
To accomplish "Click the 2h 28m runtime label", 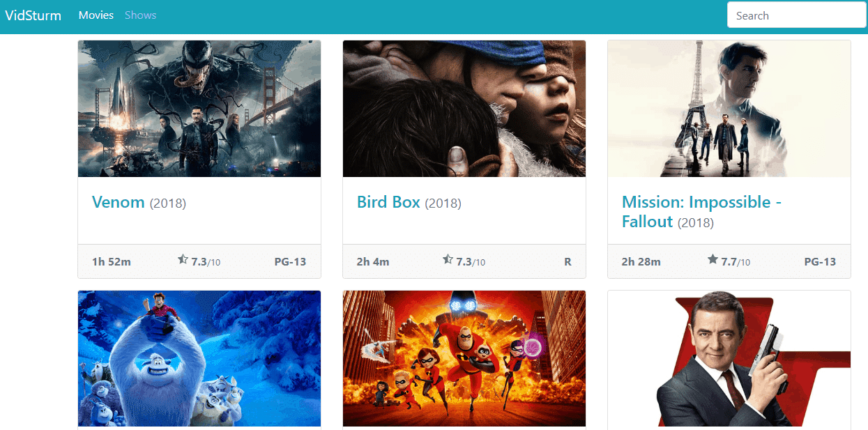I will coord(641,262).
